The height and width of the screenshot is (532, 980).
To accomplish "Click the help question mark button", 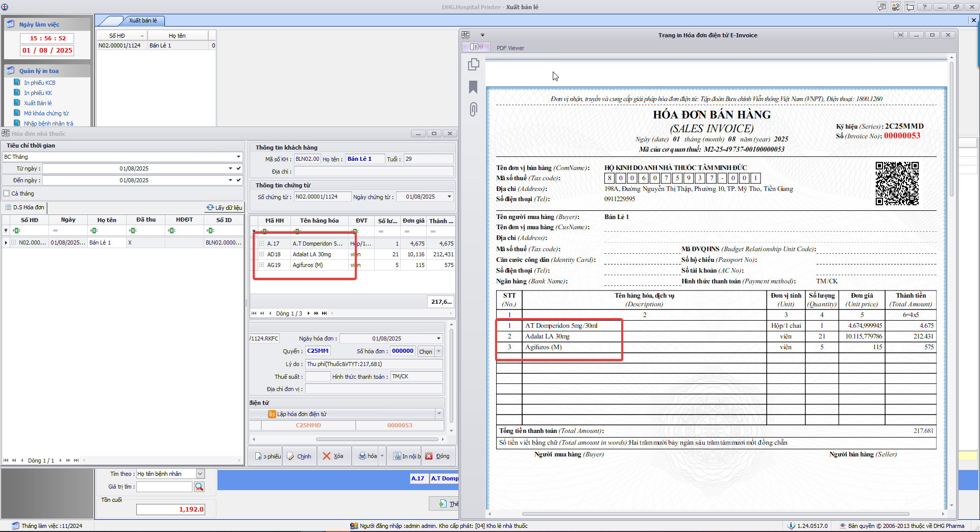I will [924, 7].
